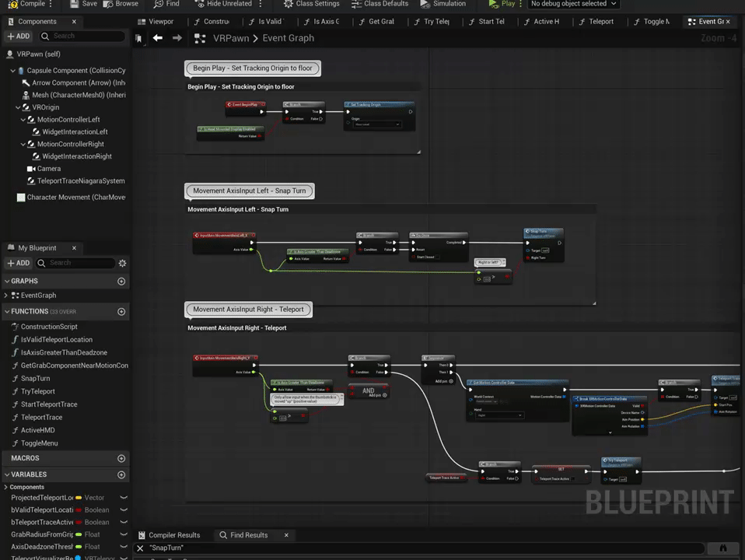
Task: Click ADD in Components panel
Action: (x=19, y=36)
